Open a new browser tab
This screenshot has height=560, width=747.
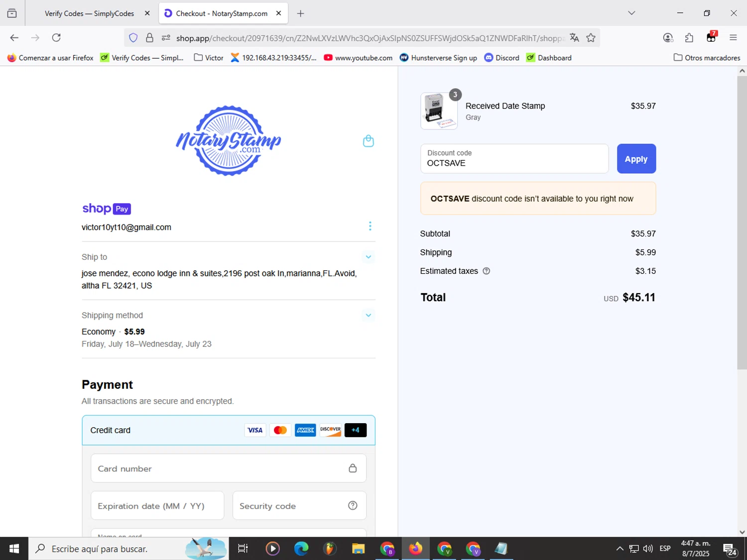(300, 13)
